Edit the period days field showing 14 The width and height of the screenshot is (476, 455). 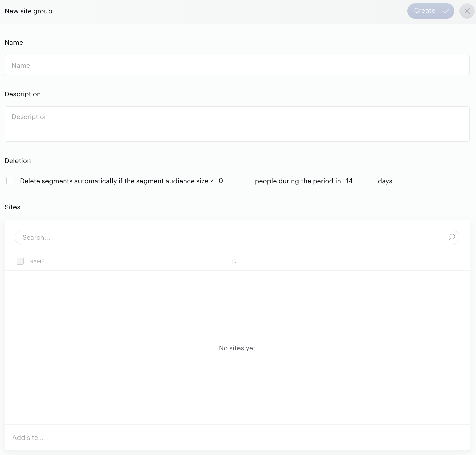click(x=359, y=181)
